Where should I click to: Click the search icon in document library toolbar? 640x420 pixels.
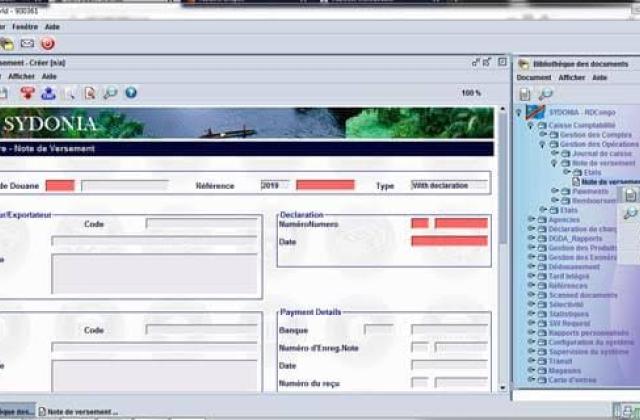tap(545, 94)
